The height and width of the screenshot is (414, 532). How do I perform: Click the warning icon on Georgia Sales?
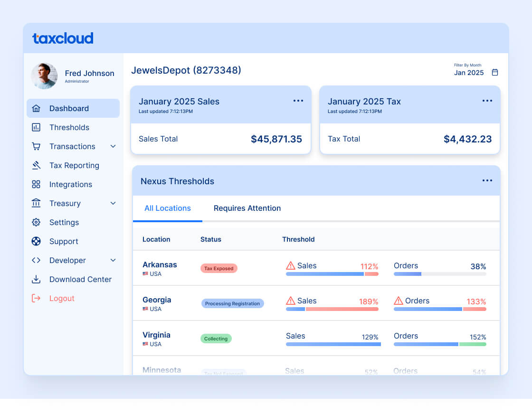tap(290, 301)
